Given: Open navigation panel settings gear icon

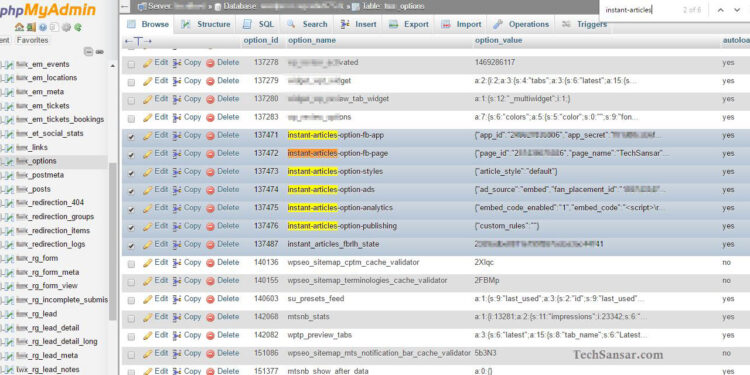Looking at the screenshot, I should point(66,27).
